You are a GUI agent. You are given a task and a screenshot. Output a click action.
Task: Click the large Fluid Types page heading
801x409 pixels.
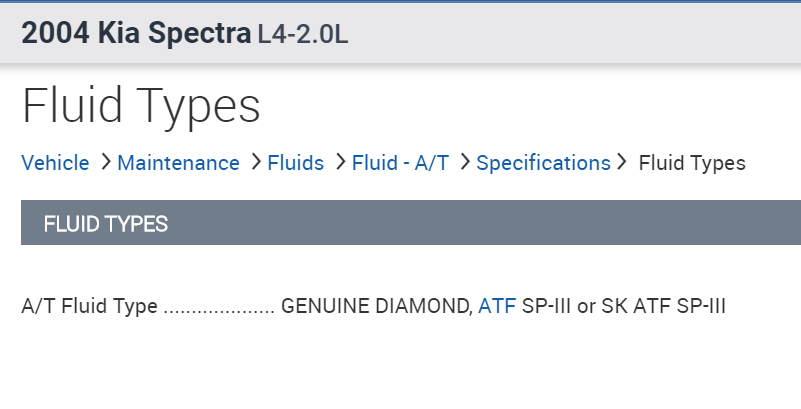141,105
